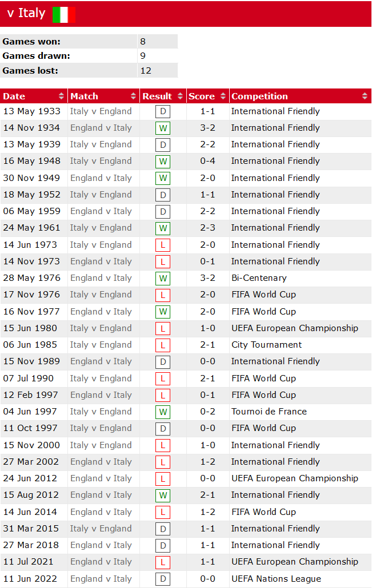Click the Date column sort arrows
Screen dimensions: 372x588
[61, 96]
